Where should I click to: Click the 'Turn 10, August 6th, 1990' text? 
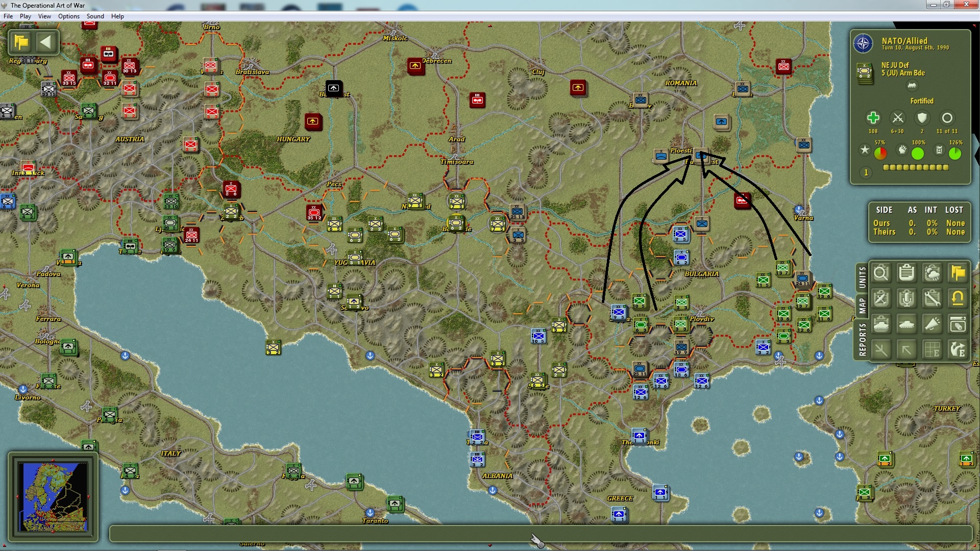click(x=915, y=48)
